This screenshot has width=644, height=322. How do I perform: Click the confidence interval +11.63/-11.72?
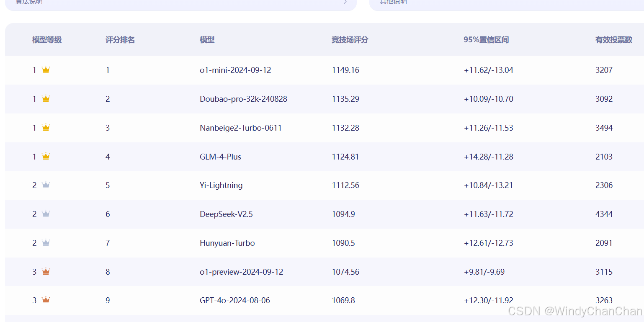489,214
